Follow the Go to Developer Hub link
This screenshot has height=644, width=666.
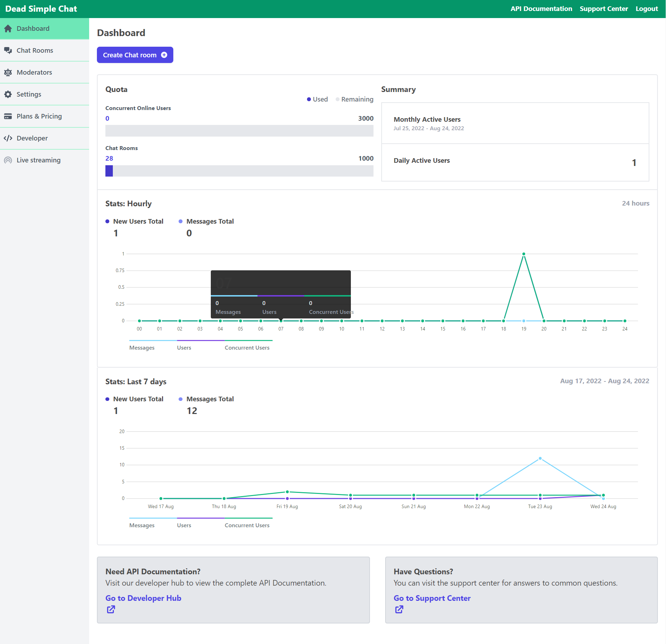(x=143, y=598)
